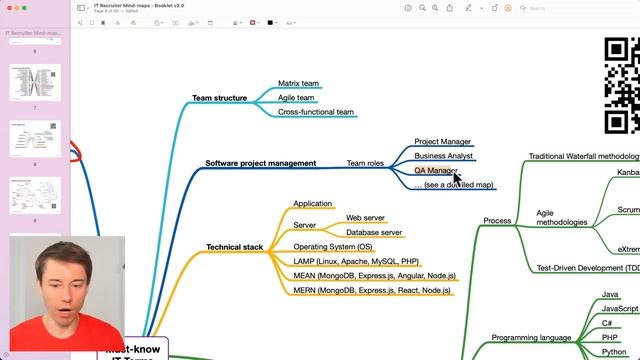Toggle the Markup toolbar button

pyautogui.click(x=508, y=8)
